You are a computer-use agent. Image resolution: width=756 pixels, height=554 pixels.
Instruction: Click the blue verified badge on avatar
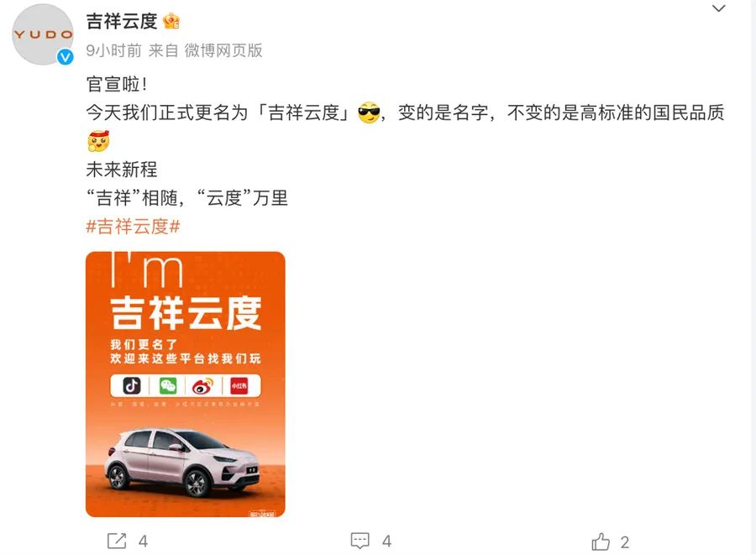click(65, 57)
